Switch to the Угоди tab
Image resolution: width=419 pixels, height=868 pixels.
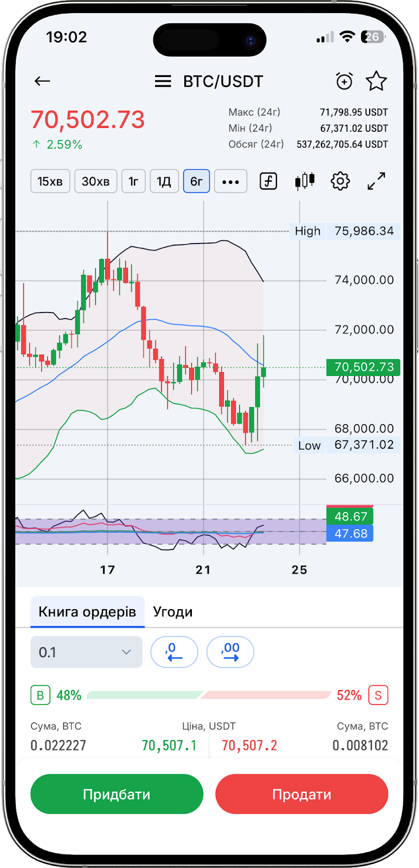click(172, 612)
